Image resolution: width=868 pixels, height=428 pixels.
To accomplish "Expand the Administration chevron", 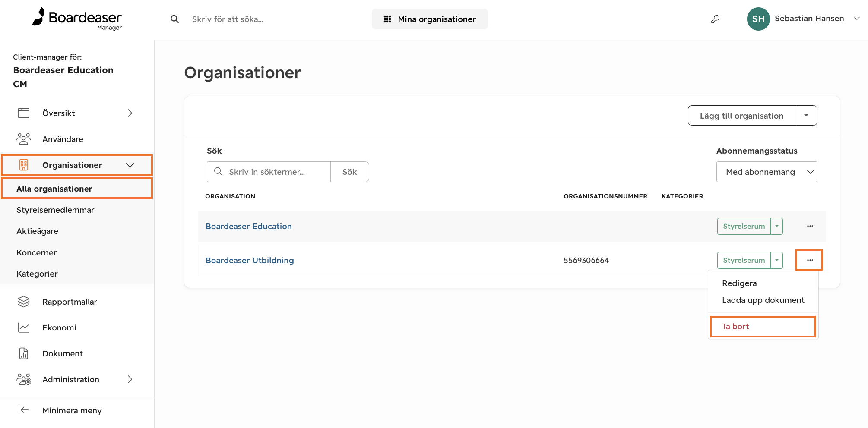I will 130,379.
